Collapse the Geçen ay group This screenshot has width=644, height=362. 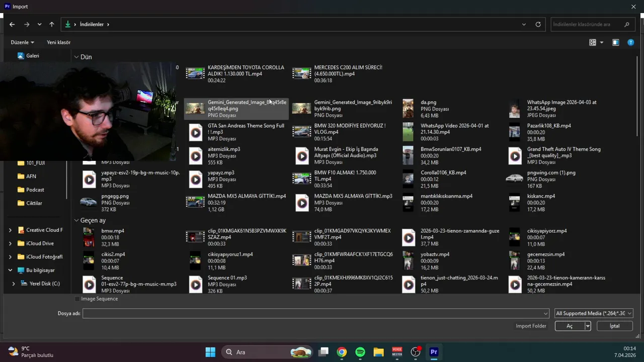click(x=76, y=220)
